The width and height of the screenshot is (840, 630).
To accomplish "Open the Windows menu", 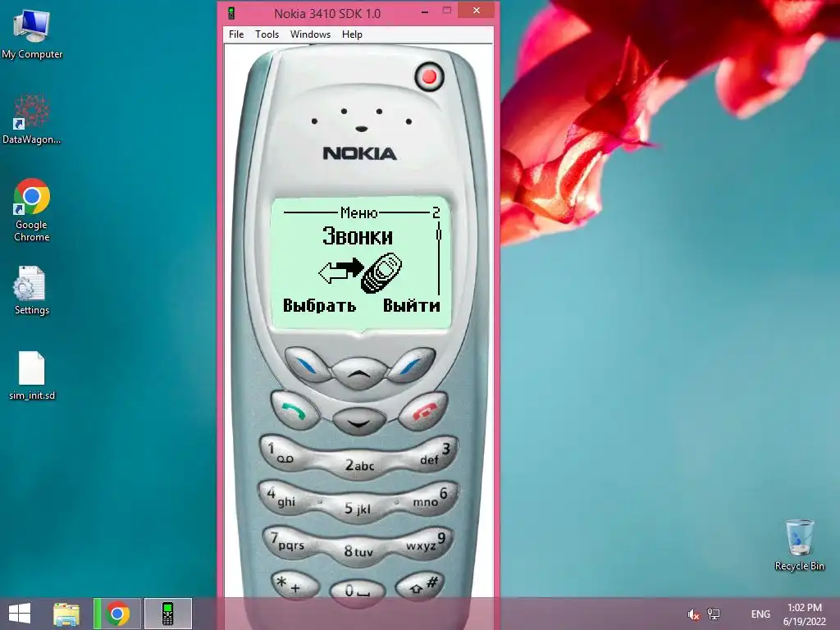I will tap(310, 34).
